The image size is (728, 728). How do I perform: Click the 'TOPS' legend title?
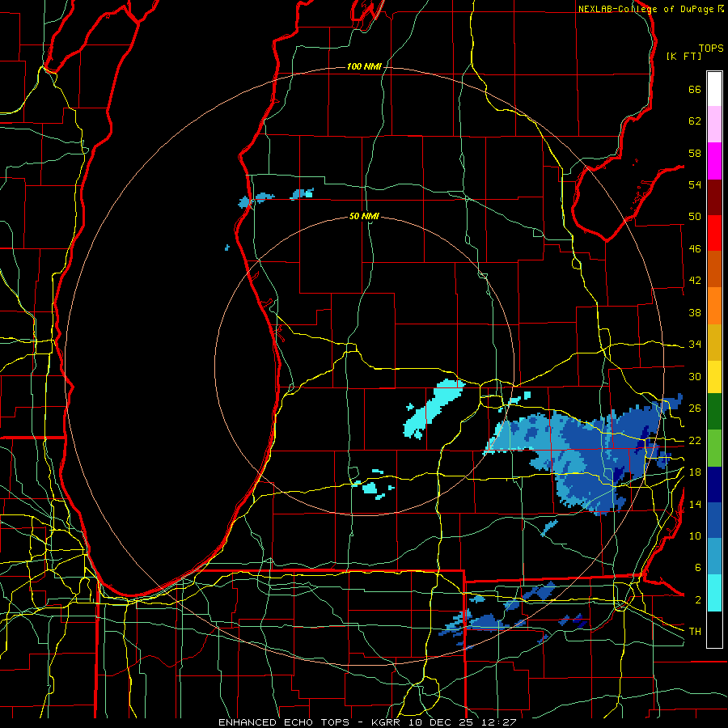[x=711, y=49]
